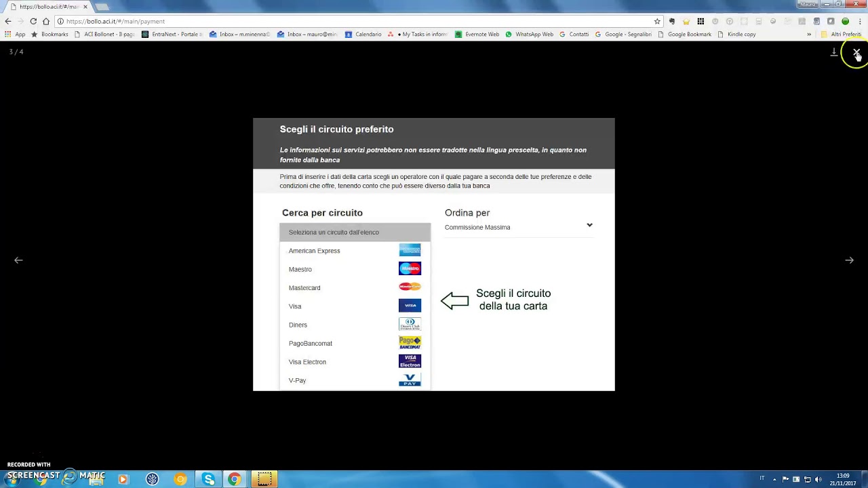
Task: Click the IT language indicator in tray
Action: [x=762, y=479]
